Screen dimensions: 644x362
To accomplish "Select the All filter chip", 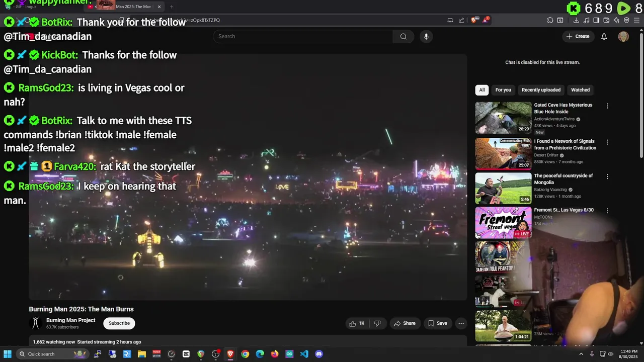I will 482,90.
